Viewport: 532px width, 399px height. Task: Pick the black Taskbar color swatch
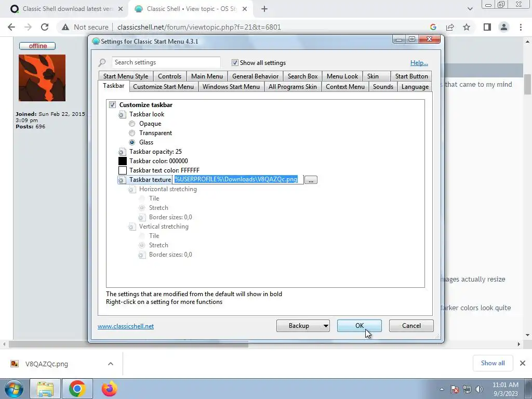(x=123, y=161)
